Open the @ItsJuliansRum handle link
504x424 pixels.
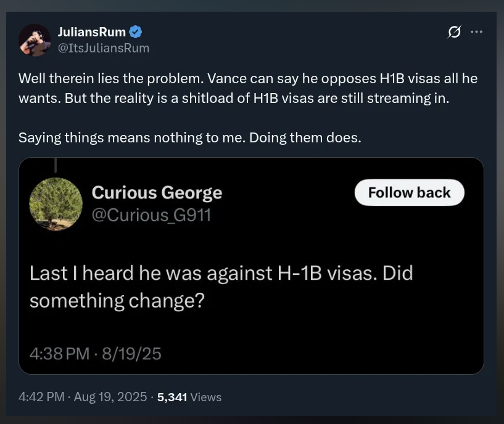tap(103, 48)
